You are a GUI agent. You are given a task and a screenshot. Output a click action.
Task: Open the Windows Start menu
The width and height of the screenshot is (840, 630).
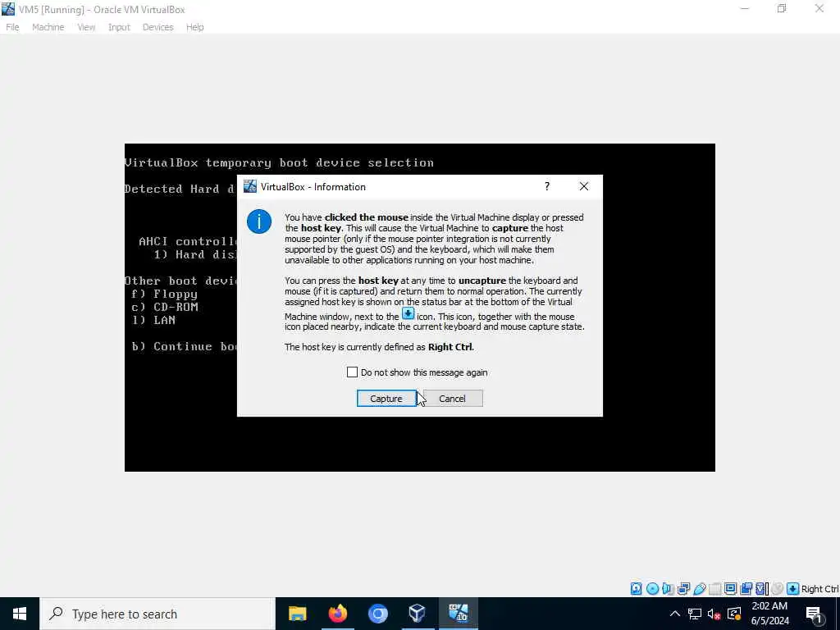[20, 614]
